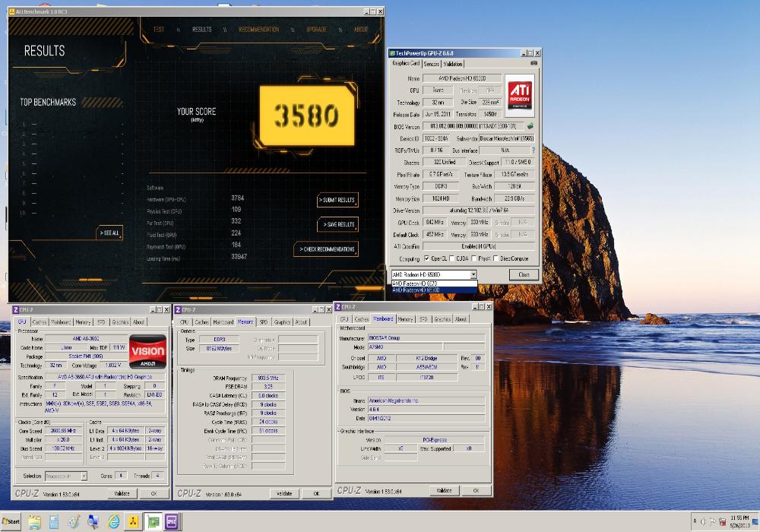This screenshot has height=532, width=760.
Task: Open the Windows Start button
Action: coord(11,522)
